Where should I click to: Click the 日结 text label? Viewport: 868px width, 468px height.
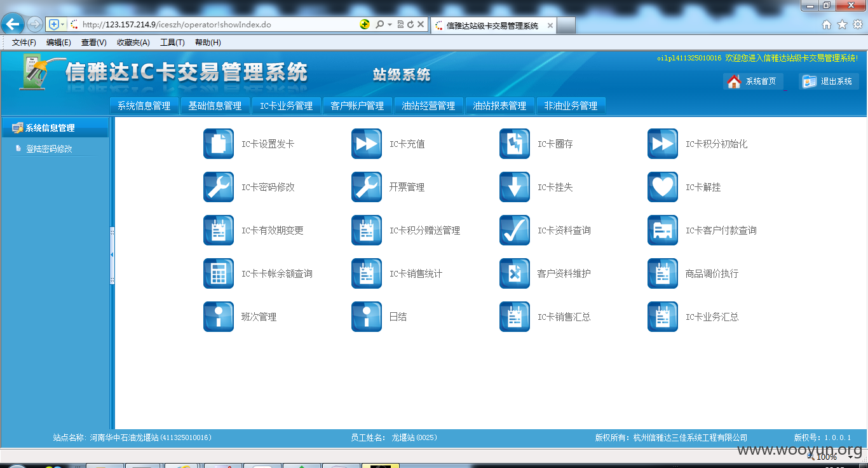[x=398, y=317]
